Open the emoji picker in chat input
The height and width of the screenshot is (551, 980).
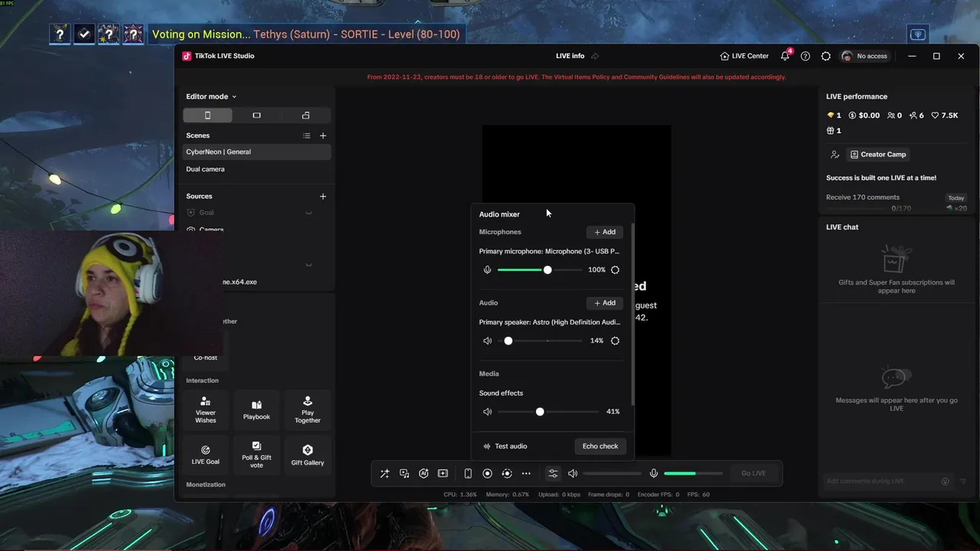(x=946, y=481)
